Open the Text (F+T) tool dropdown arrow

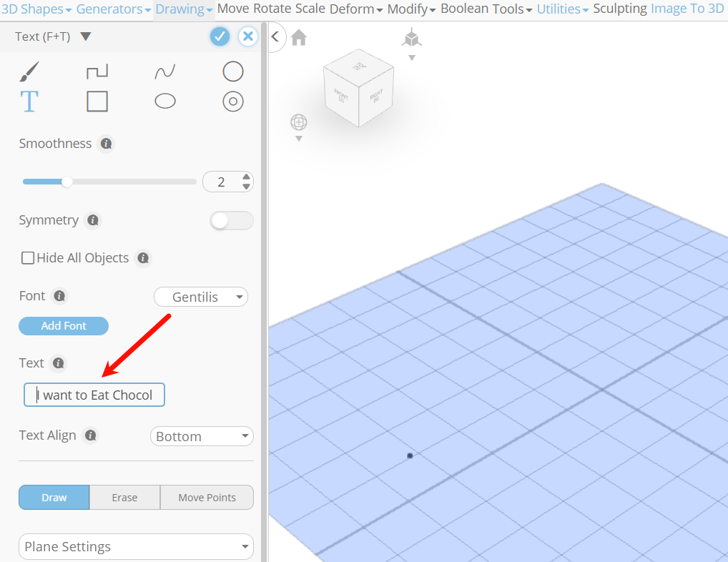click(x=85, y=36)
